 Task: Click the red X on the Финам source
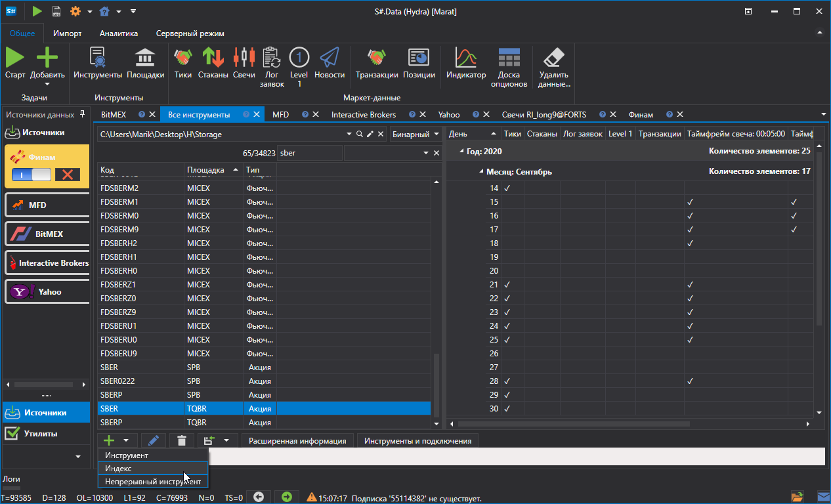point(67,174)
